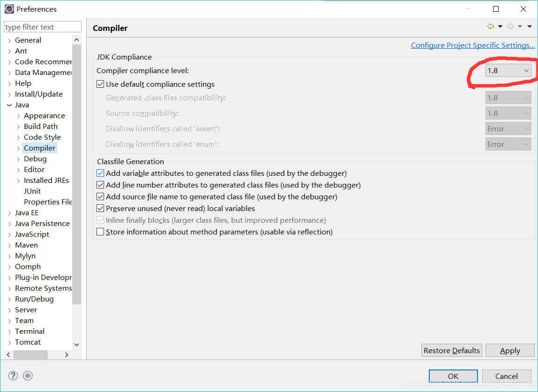
Task: Open Generated .class files compatibility dropdown
Action: point(508,98)
